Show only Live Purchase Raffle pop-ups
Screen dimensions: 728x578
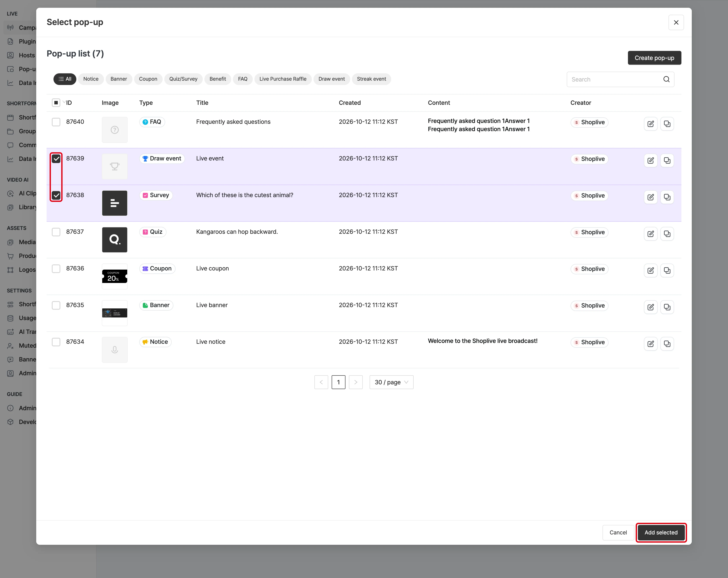pos(283,79)
